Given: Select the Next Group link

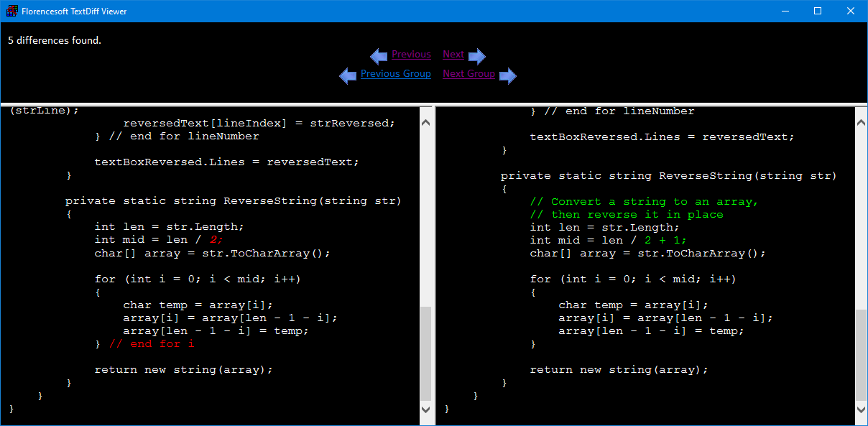Looking at the screenshot, I should tap(468, 73).
